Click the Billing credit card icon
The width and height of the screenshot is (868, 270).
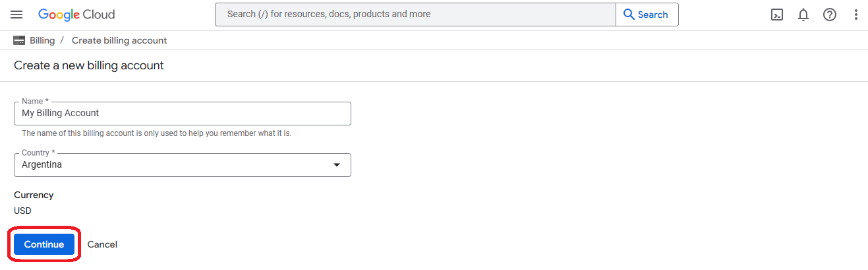(19, 40)
